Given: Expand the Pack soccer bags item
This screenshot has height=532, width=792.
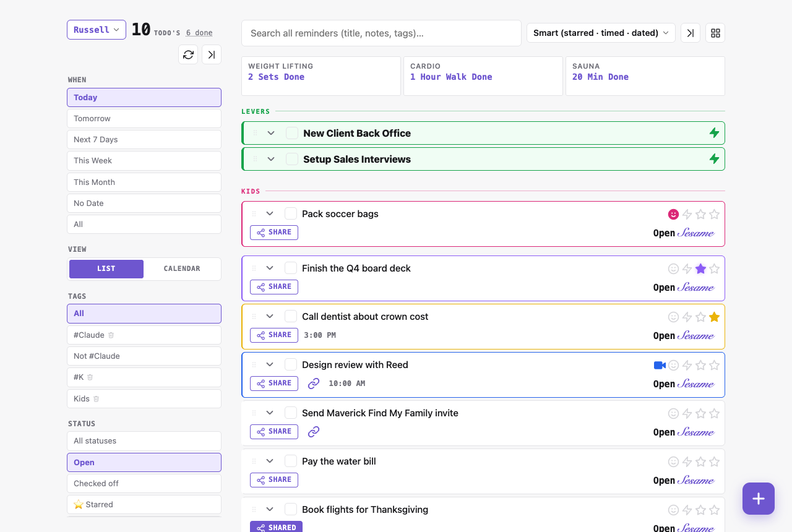Looking at the screenshot, I should pos(270,213).
